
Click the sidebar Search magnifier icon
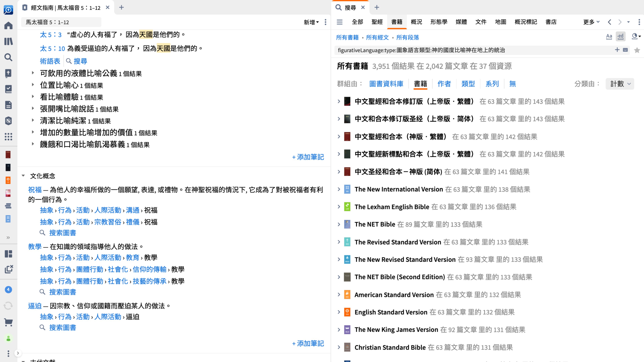point(8,57)
